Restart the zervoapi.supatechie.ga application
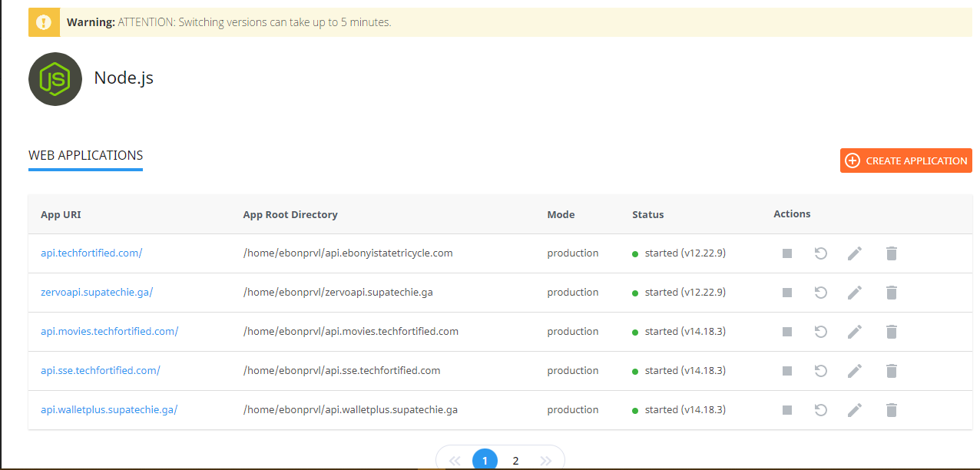 820,292
